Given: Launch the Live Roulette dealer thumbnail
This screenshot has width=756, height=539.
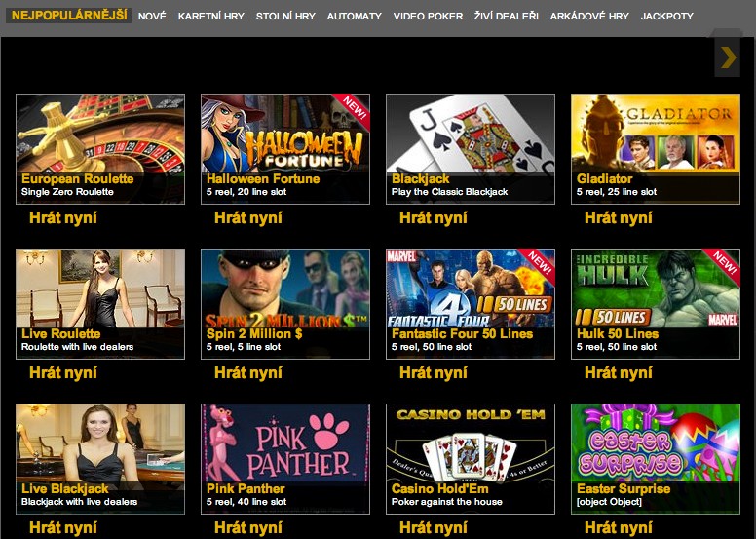Looking at the screenshot, I should pos(100,304).
